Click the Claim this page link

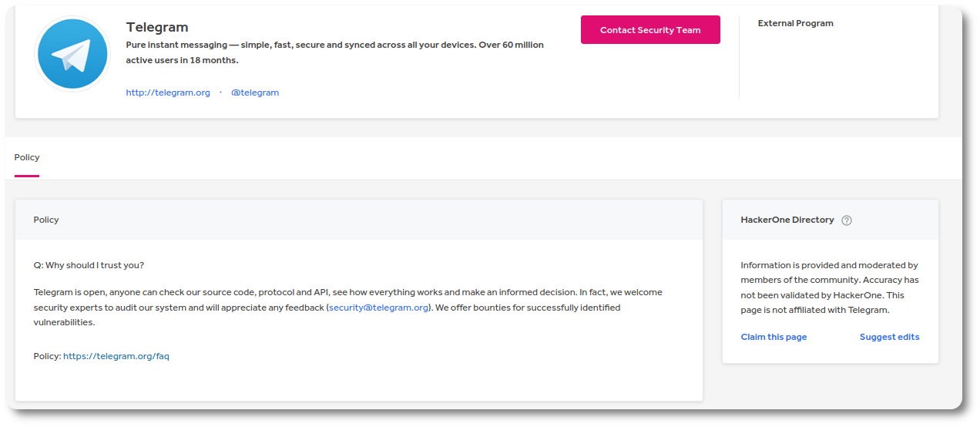(774, 337)
